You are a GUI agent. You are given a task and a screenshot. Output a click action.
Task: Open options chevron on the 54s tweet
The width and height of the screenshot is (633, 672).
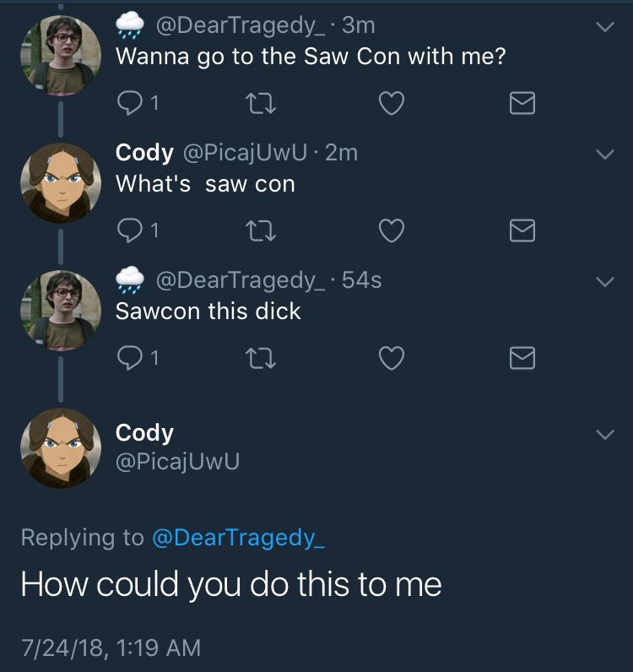pos(604,282)
